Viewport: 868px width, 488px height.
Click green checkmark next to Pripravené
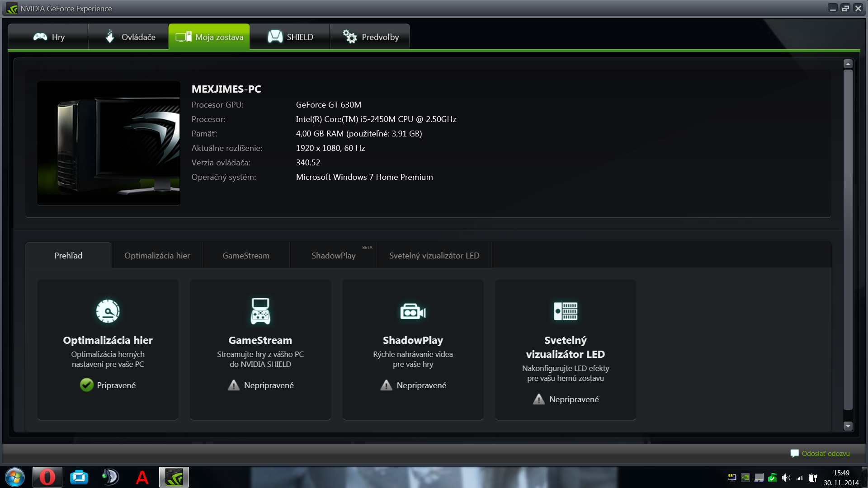click(86, 385)
